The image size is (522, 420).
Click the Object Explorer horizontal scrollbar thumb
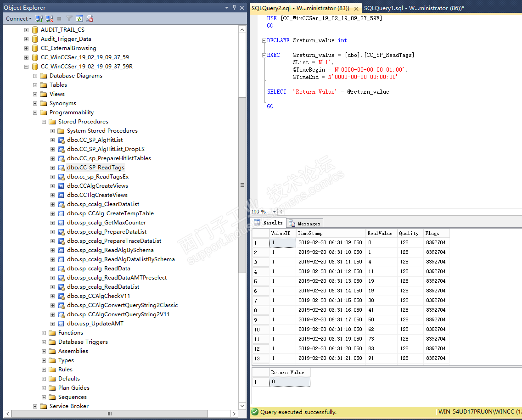110,414
